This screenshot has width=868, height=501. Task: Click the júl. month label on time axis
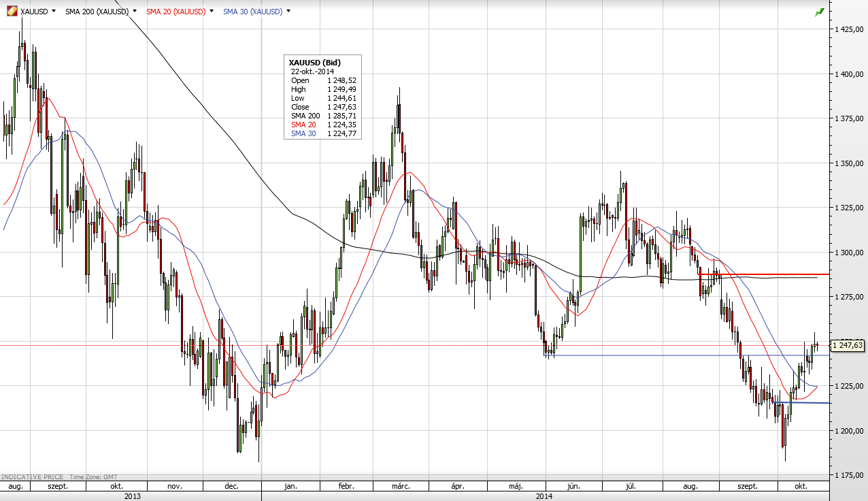631,486
